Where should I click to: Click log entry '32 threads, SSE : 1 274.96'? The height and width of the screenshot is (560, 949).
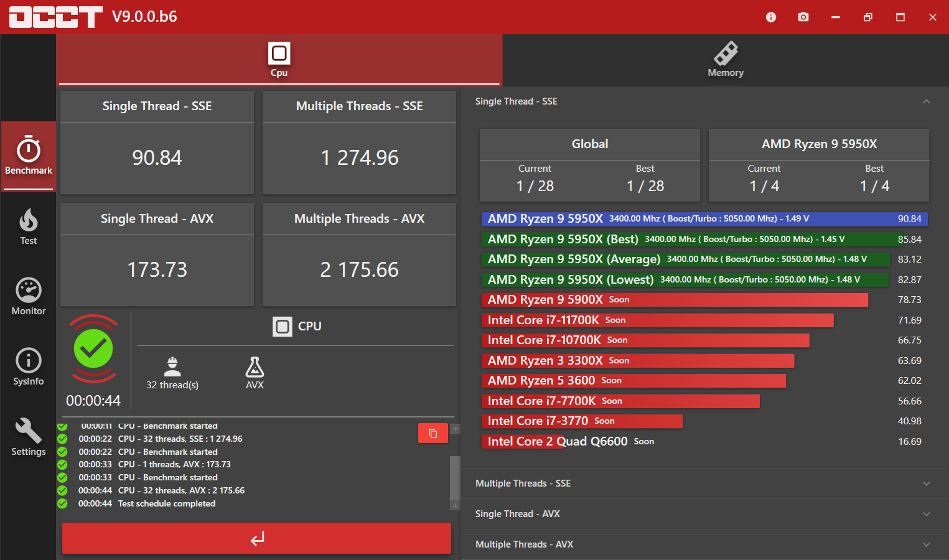point(180,439)
